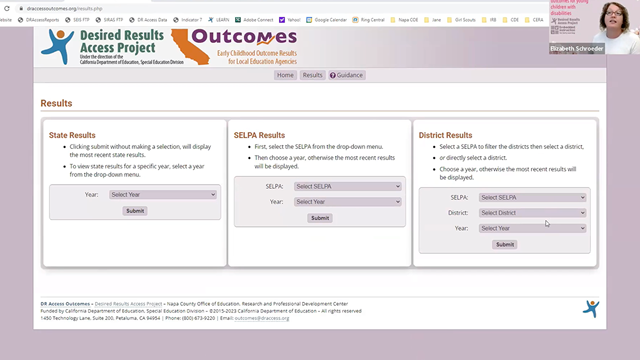Click the Outcomes California banner graphic
This screenshot has width=640, height=360.
[235, 47]
